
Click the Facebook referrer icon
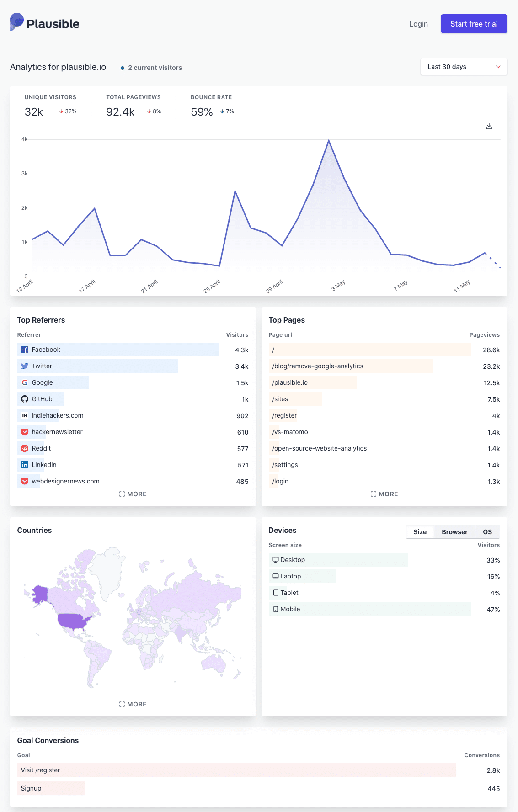(25, 350)
